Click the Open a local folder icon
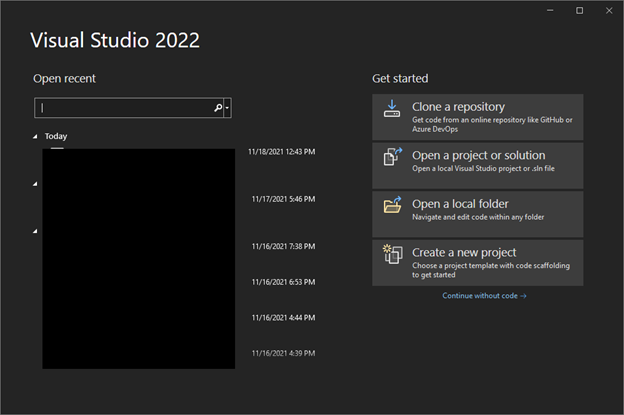The image size is (624, 415). pyautogui.click(x=393, y=205)
